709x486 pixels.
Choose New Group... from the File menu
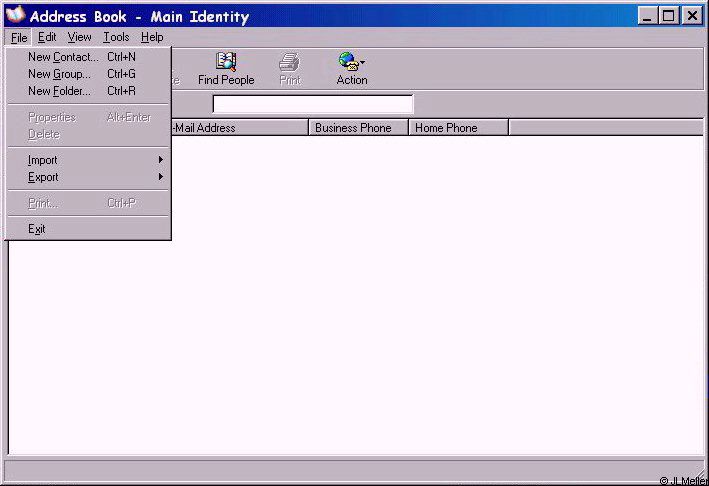(x=88, y=74)
